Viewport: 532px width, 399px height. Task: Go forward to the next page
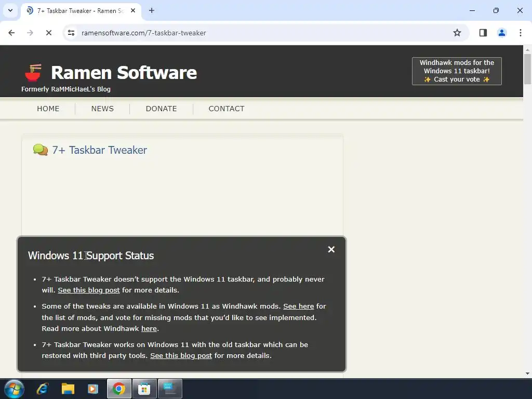(30, 33)
